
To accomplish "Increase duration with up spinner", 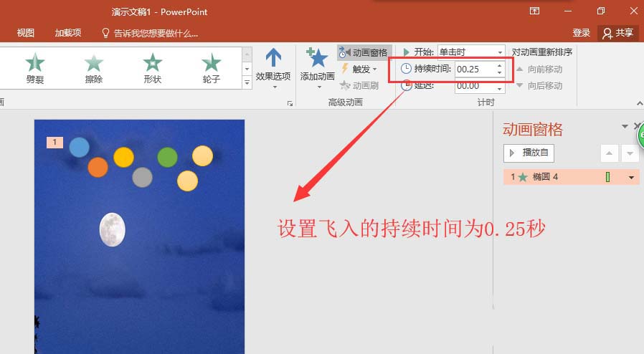I will coord(499,65).
